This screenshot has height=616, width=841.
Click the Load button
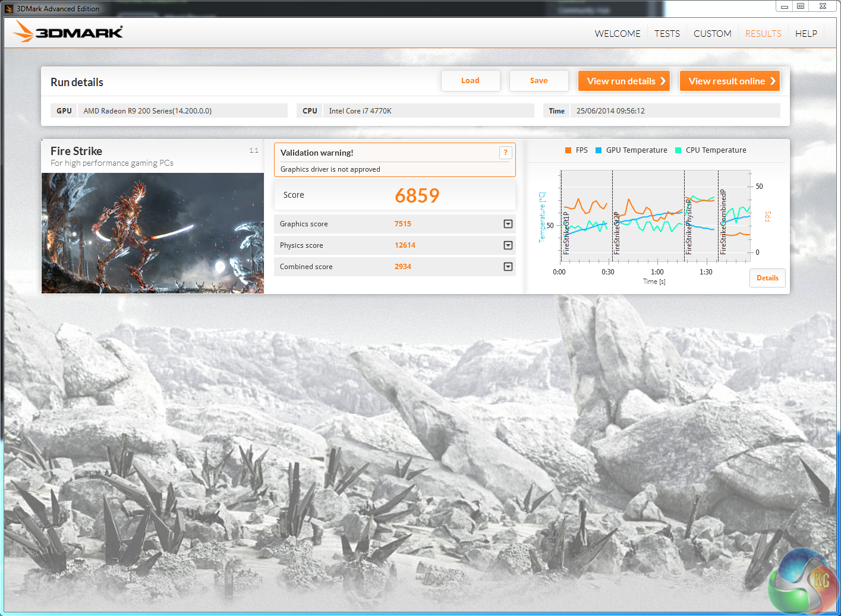click(x=470, y=81)
